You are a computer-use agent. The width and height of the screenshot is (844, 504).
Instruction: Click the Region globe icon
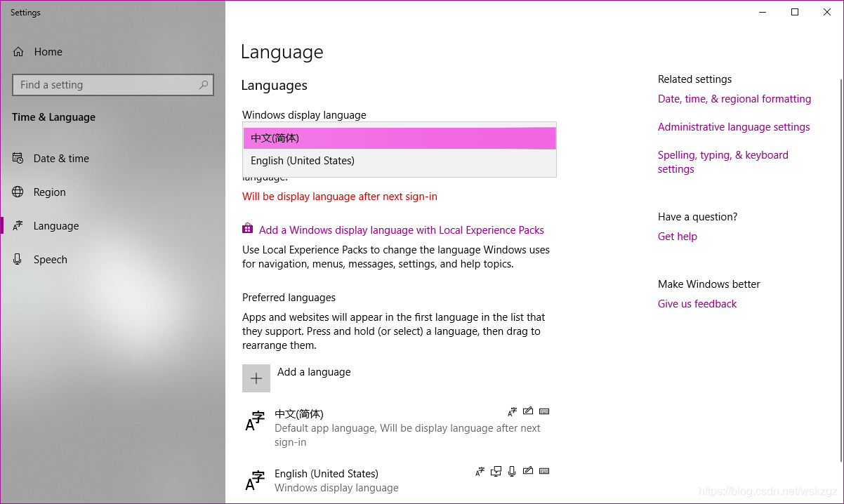18,192
